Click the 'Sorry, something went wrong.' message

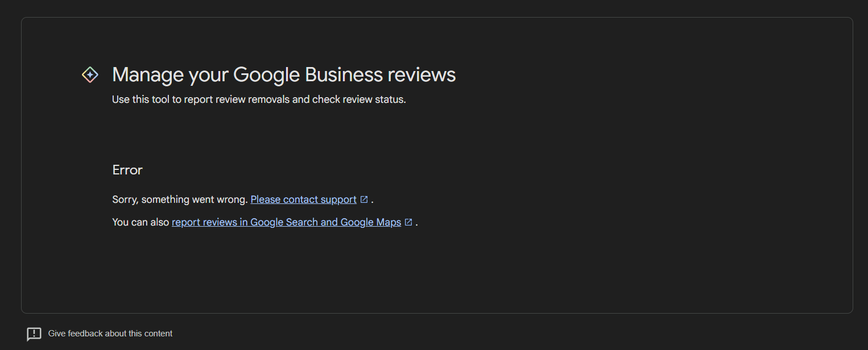pos(180,199)
